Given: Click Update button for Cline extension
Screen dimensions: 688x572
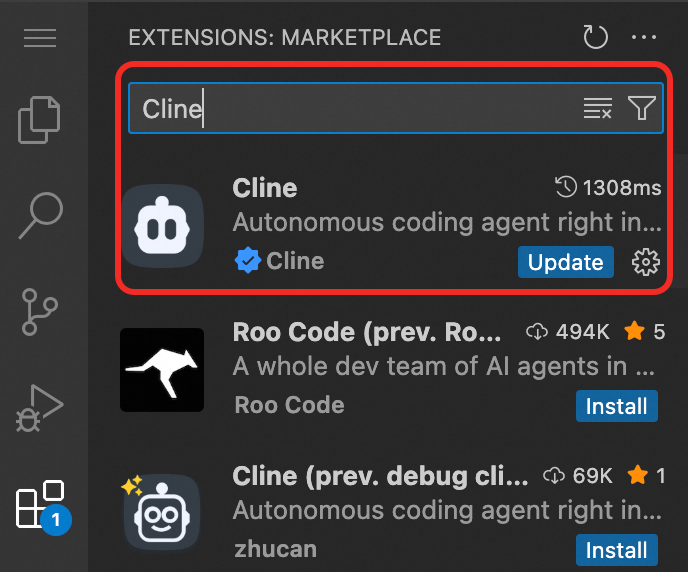Looking at the screenshot, I should (566, 262).
